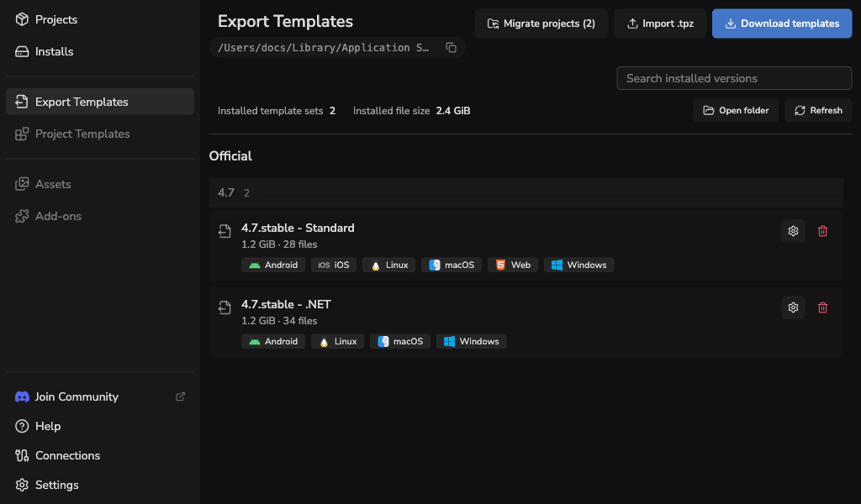Click template icon beside 4.7.stable - .NET

pyautogui.click(x=224, y=307)
